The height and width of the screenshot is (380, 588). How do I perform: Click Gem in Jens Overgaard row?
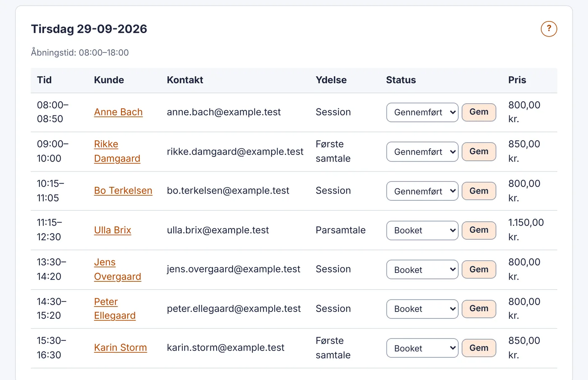coord(479,270)
